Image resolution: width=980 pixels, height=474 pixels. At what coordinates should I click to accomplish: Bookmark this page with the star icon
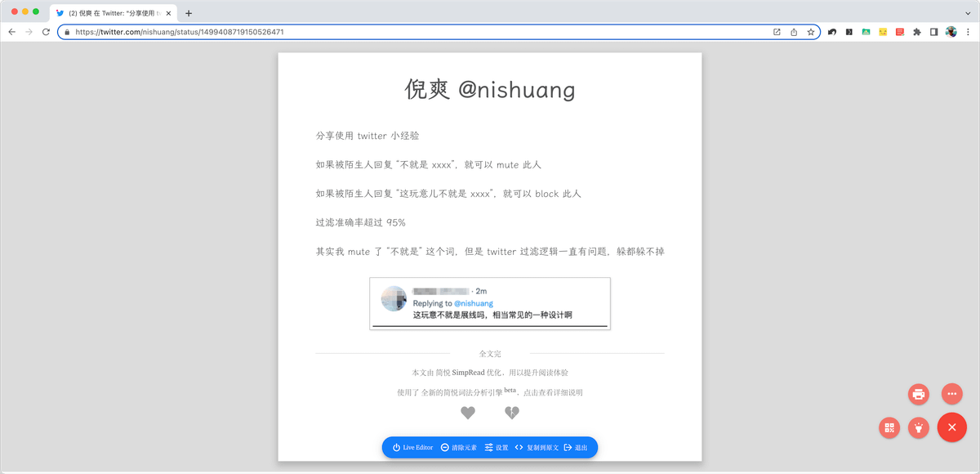click(x=811, y=32)
